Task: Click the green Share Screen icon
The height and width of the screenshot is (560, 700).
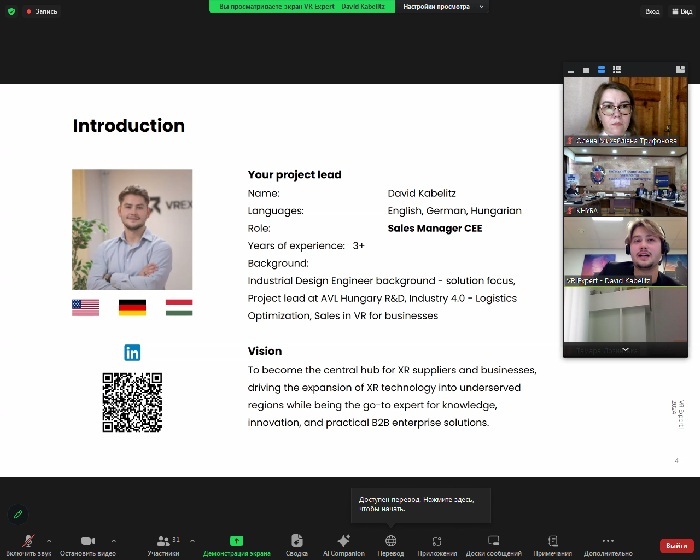Action: click(236, 540)
